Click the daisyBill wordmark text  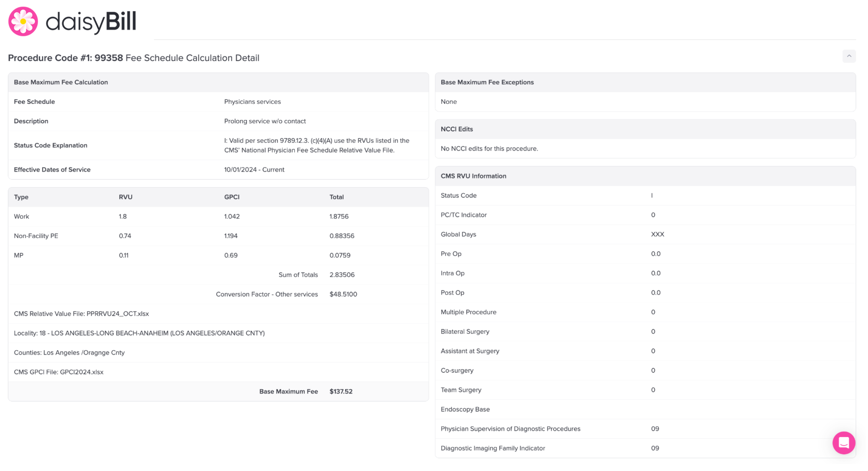tap(91, 22)
